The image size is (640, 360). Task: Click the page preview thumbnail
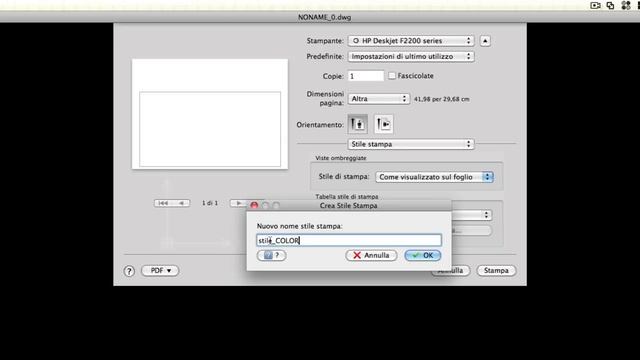210,114
